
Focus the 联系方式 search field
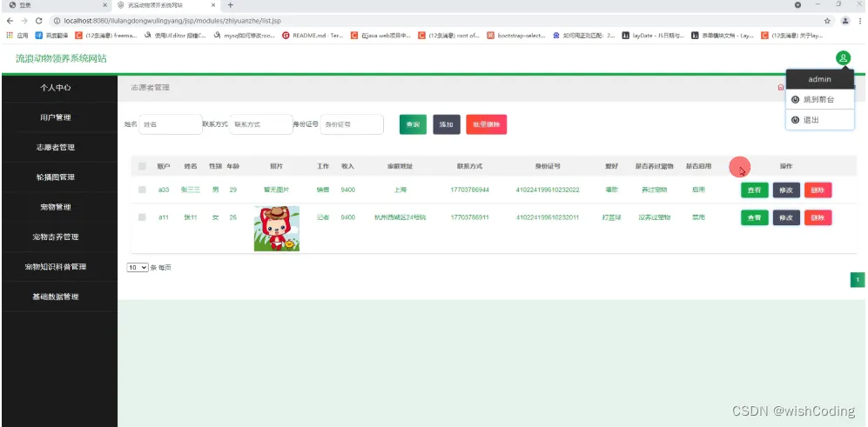pos(261,124)
